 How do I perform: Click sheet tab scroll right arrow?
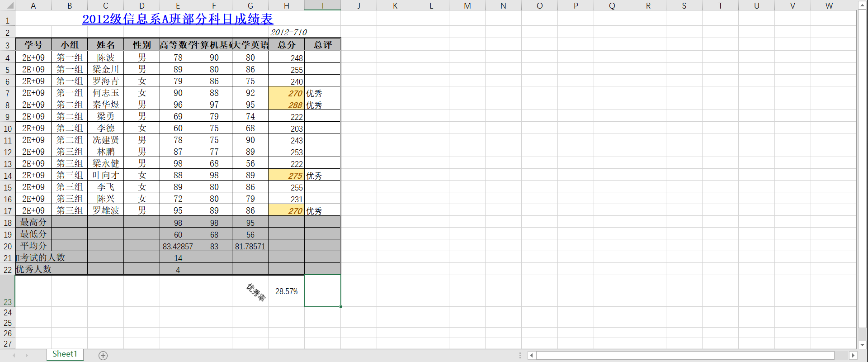pyautogui.click(x=27, y=356)
